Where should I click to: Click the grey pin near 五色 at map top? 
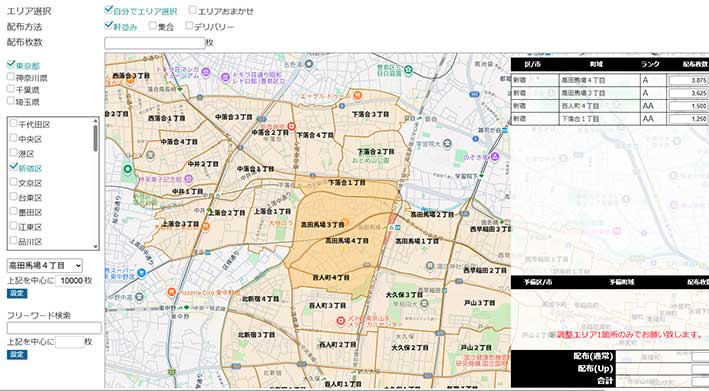pyautogui.click(x=309, y=65)
